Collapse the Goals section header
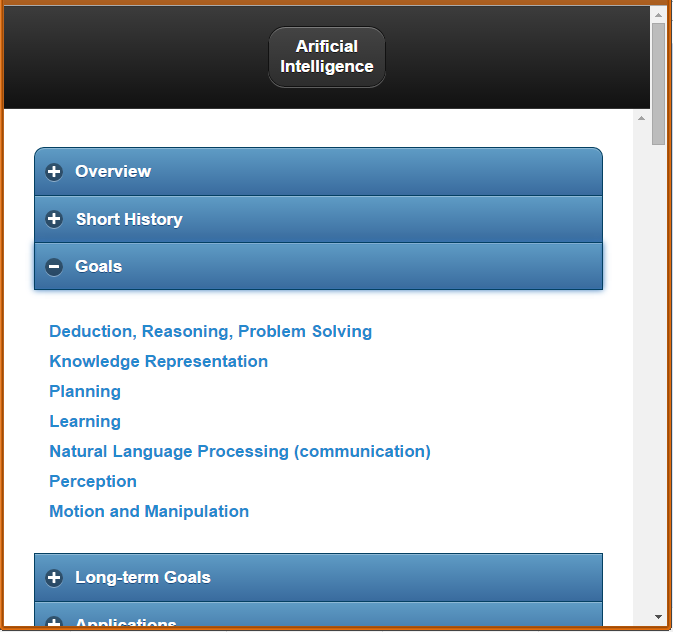This screenshot has height=632, width=673. tap(318, 267)
